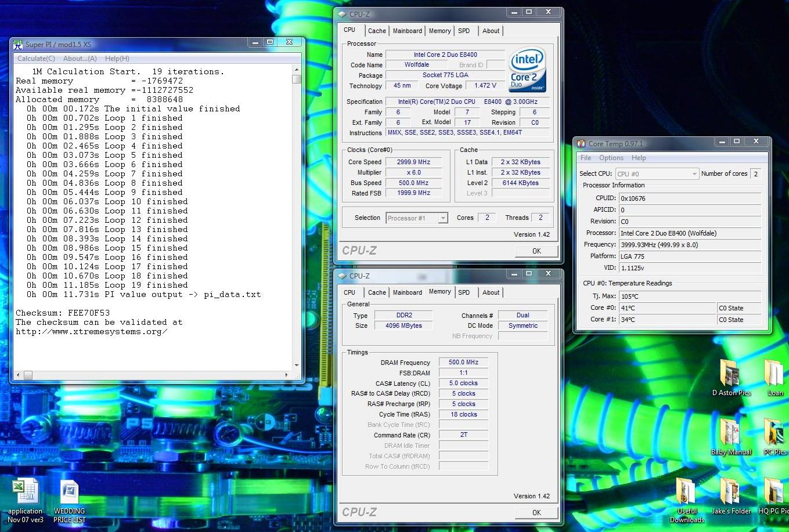
Task: Click the CAS# Latency 5.0 clocks value
Action: 463,383
